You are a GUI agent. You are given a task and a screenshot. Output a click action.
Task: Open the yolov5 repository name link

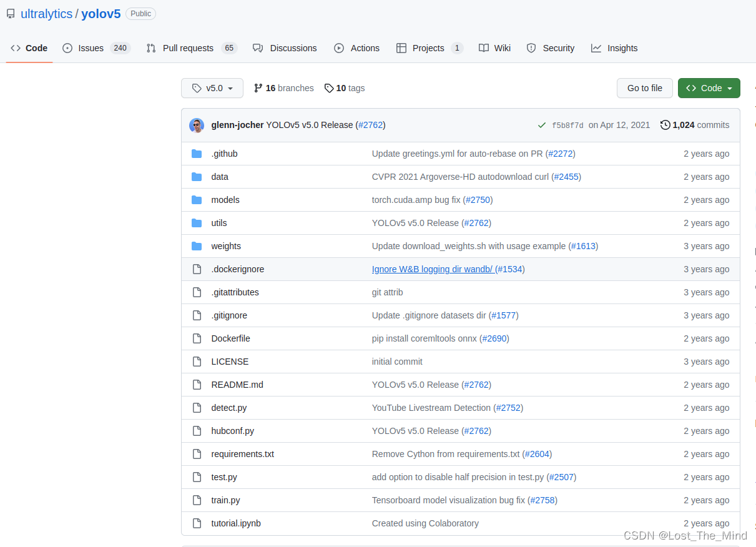(101, 14)
